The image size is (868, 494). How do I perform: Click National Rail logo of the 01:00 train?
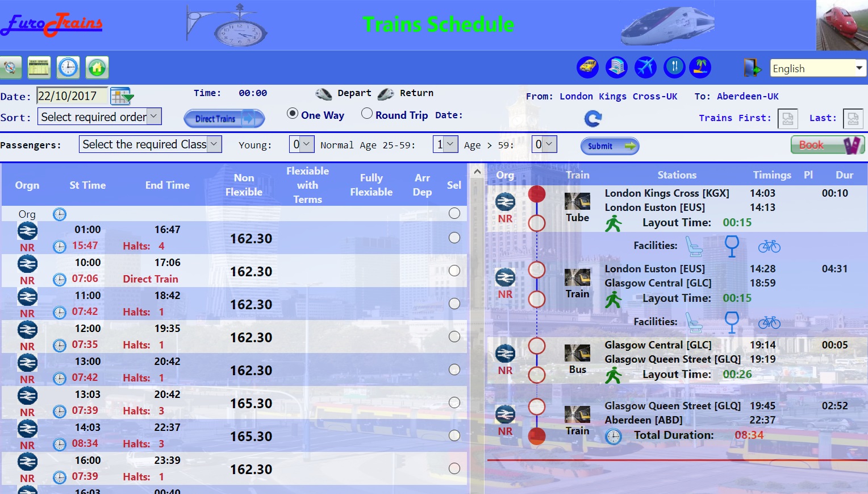27,231
